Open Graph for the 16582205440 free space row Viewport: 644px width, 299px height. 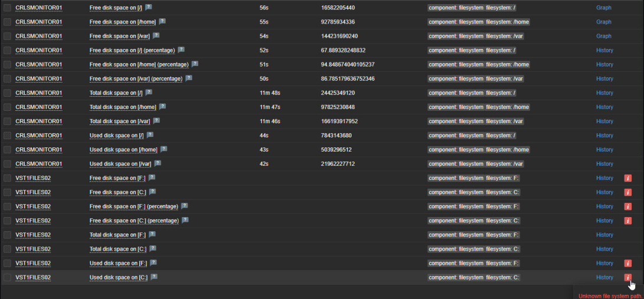coord(604,8)
